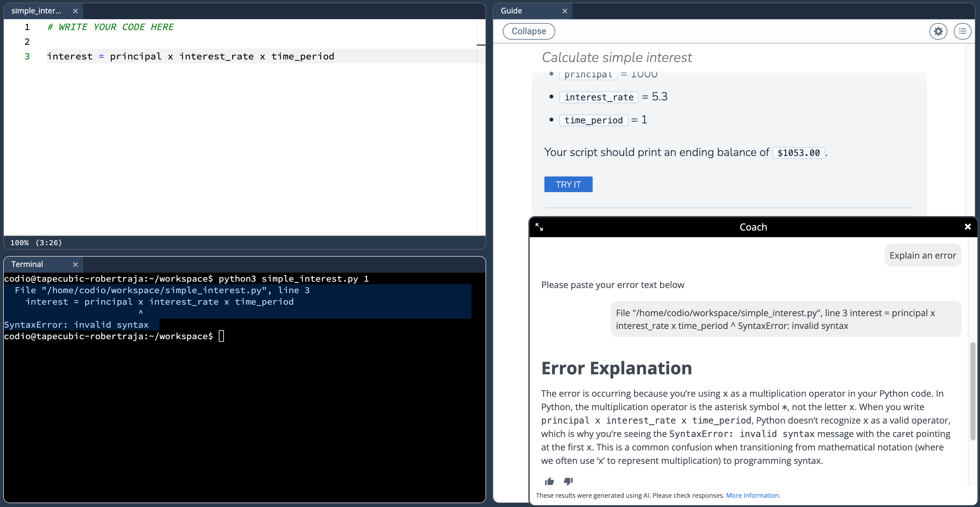Close the Coach panel
980x507 pixels.
pos(968,226)
